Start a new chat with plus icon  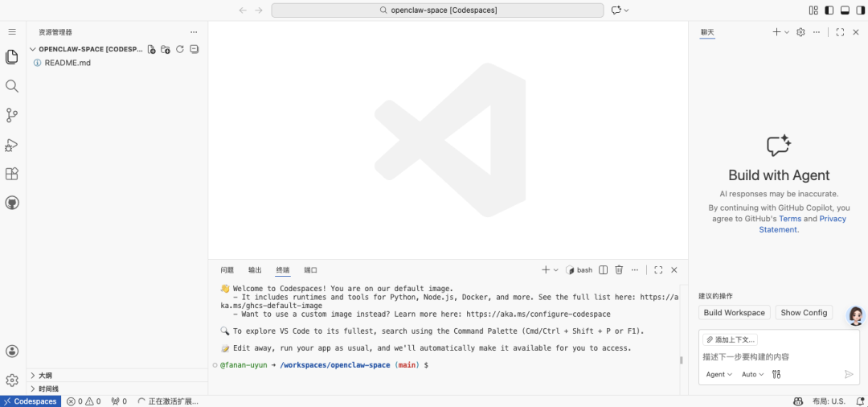tap(776, 32)
